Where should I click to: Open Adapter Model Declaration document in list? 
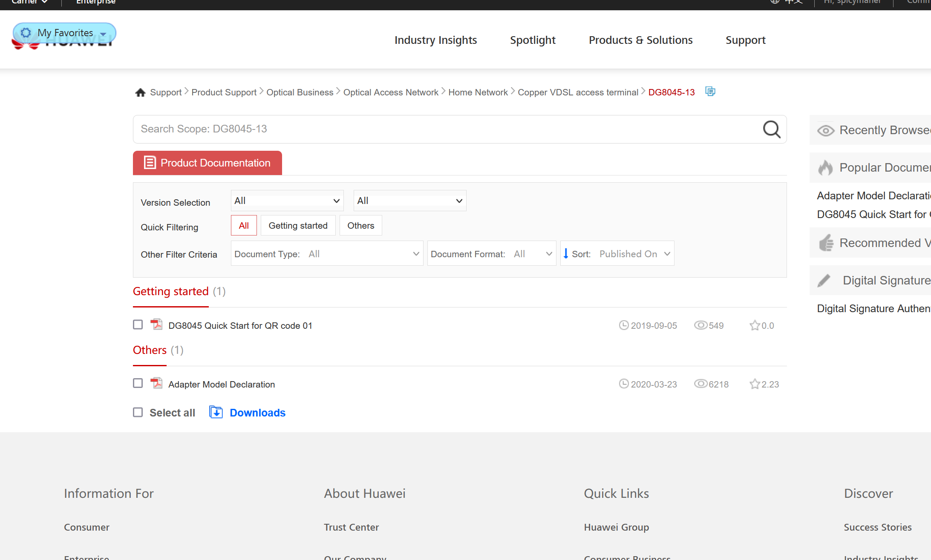click(222, 384)
